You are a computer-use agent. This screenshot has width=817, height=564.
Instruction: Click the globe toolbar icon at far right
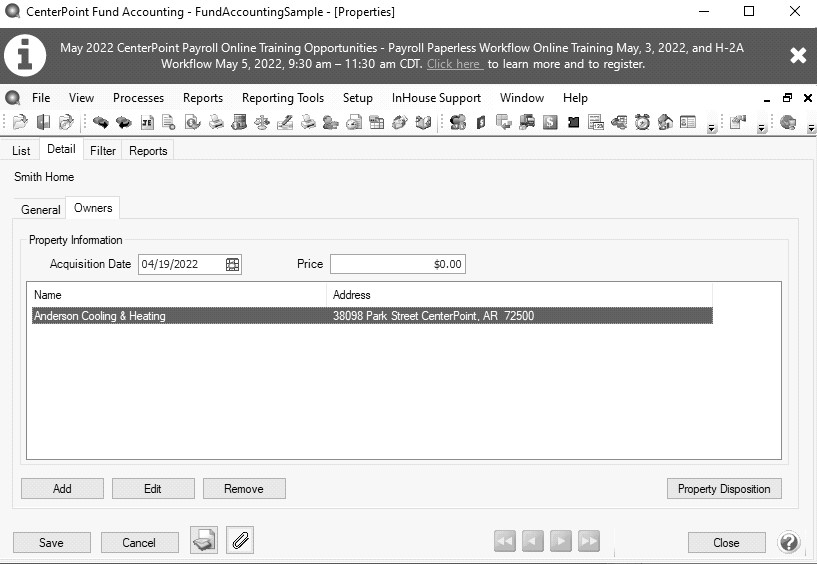tap(788, 122)
